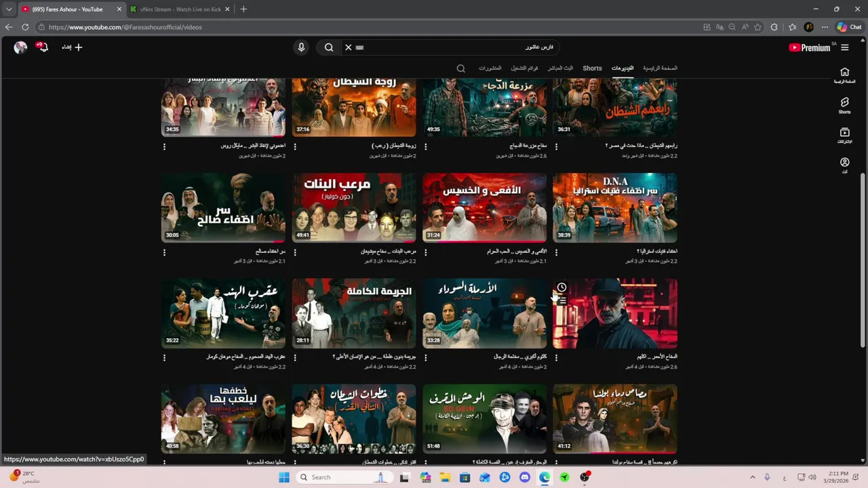Open video title رابعهم الشيطان .. ماذا حدث في مصر

tap(641, 146)
